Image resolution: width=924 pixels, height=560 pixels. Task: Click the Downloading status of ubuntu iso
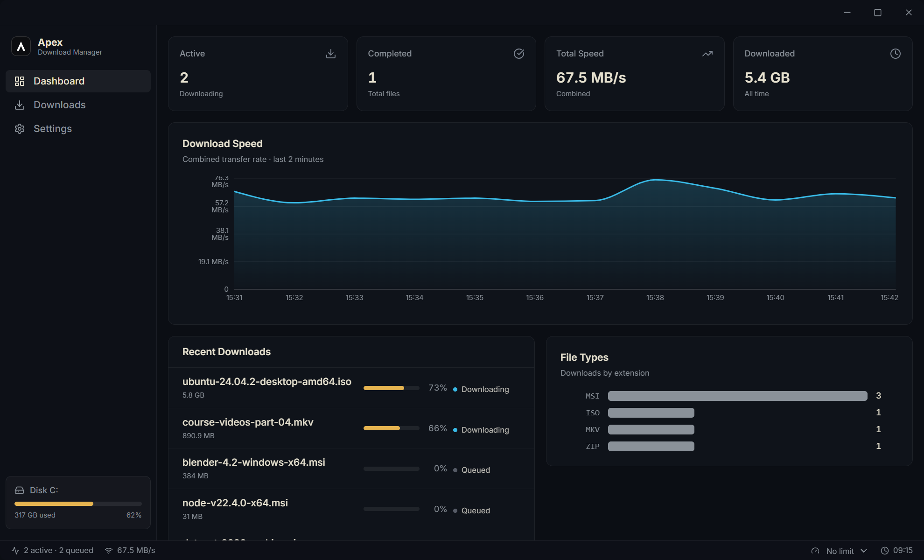click(x=481, y=389)
